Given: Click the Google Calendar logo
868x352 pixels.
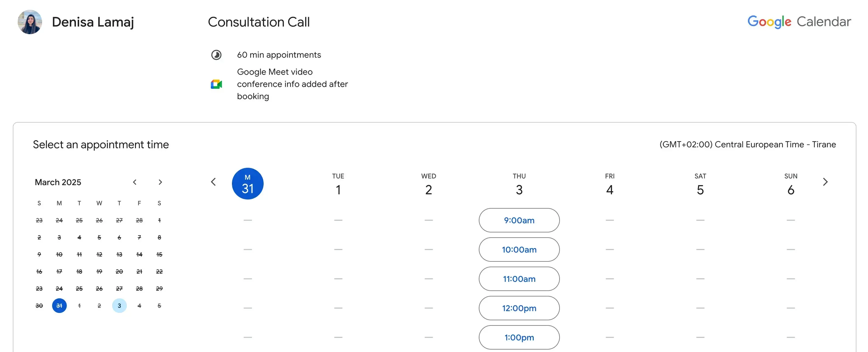Looking at the screenshot, I should click(799, 22).
